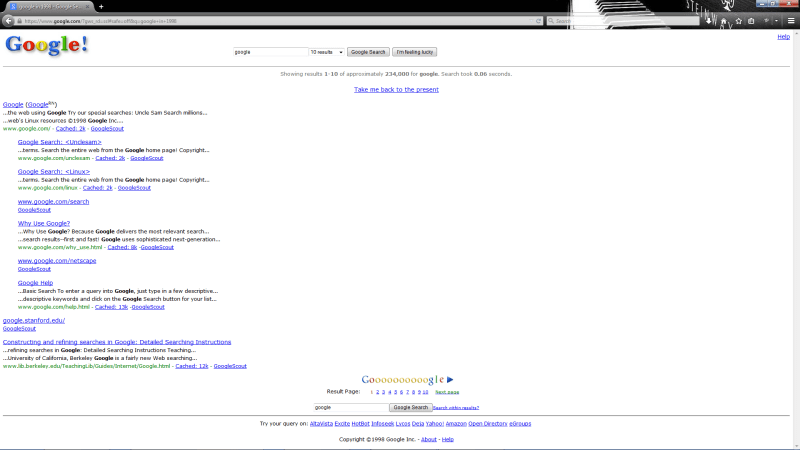Image resolution: width=800 pixels, height=450 pixels.
Task: Go back with the browser back arrow
Action: pyautogui.click(x=9, y=21)
